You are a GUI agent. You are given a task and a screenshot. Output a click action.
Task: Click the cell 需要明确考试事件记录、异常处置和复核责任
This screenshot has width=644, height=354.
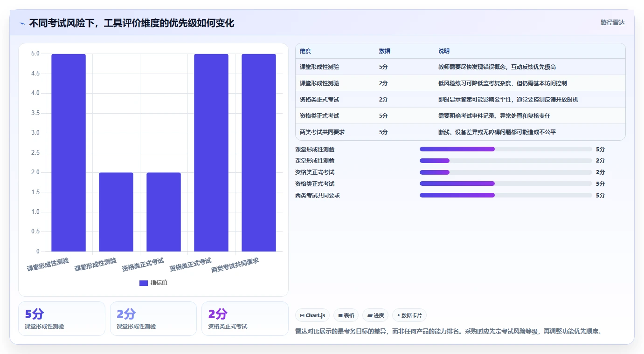pyautogui.click(x=494, y=116)
